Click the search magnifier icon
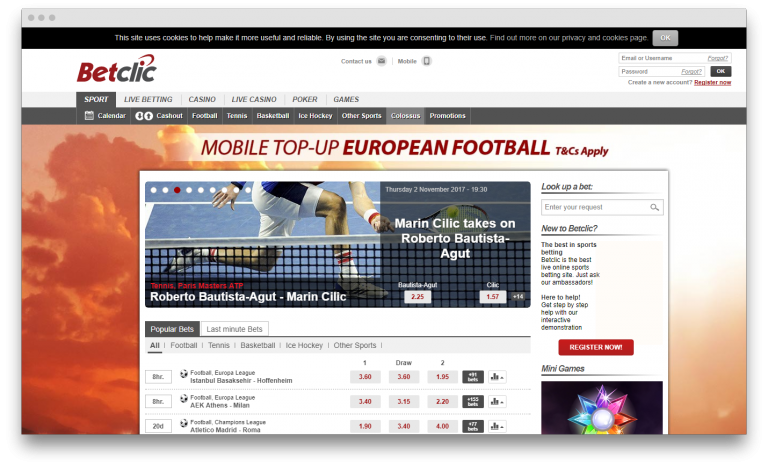The height and width of the screenshot is (472, 768). tap(654, 207)
